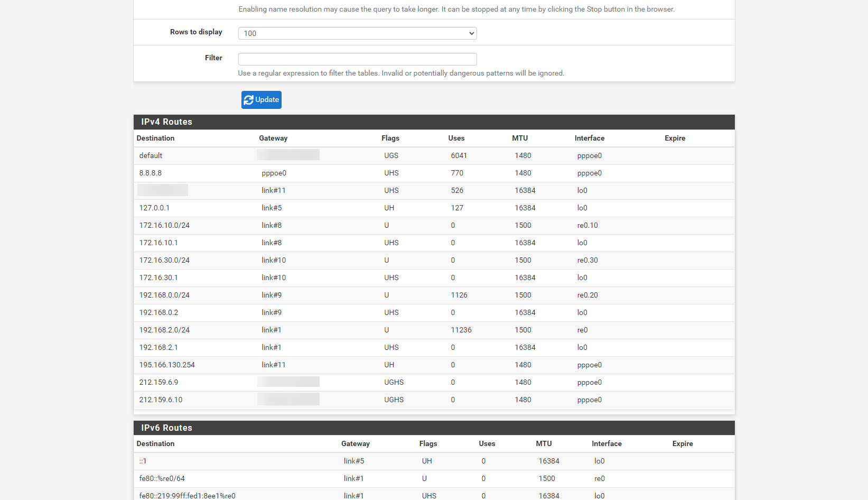Click the IPv4 'Expire' column header

[675, 138]
